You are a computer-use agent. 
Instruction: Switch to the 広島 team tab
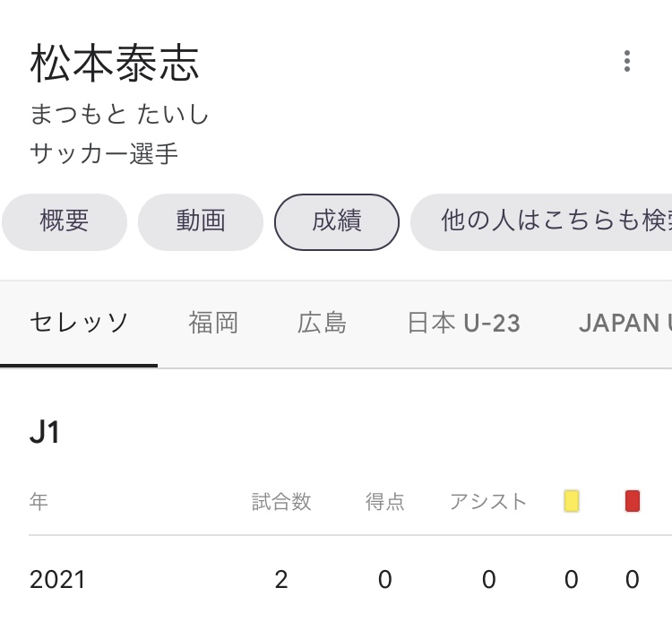323,324
